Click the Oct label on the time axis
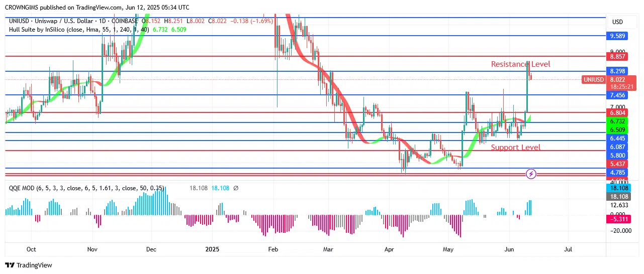The width and height of the screenshot is (644, 274). (31, 249)
